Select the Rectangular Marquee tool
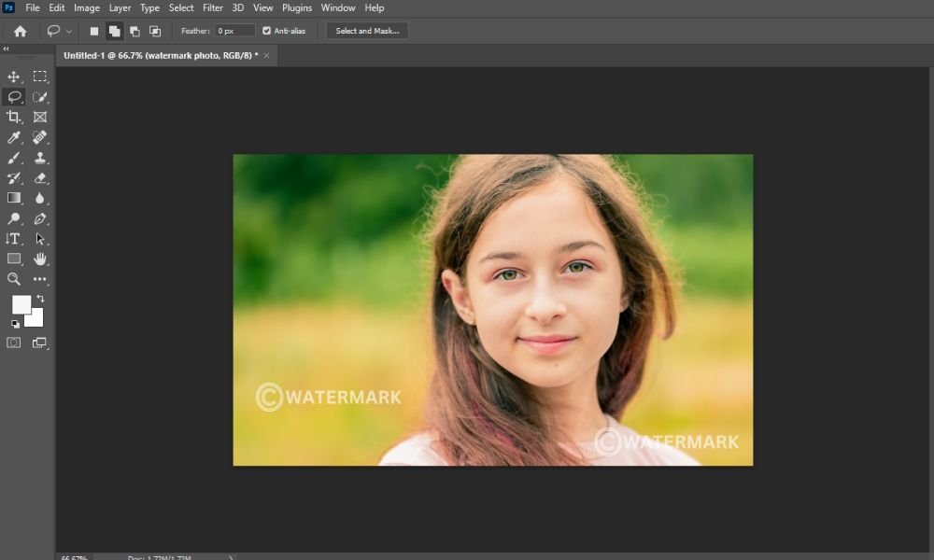This screenshot has width=934, height=560. coord(40,77)
